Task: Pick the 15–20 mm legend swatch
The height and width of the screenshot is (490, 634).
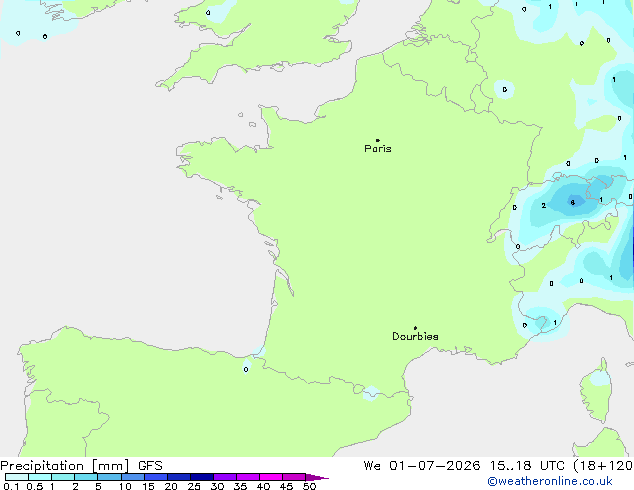Action: (156, 477)
